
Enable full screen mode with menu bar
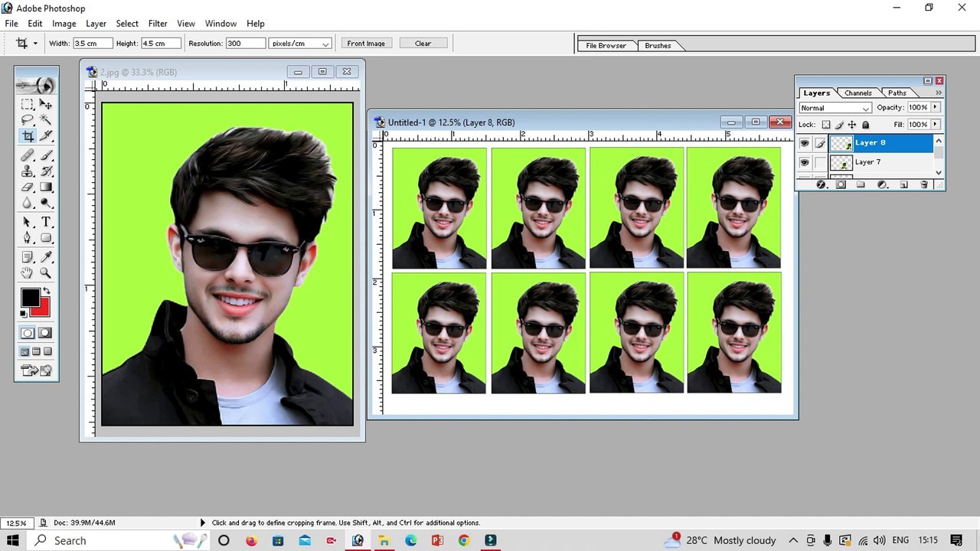[x=37, y=351]
